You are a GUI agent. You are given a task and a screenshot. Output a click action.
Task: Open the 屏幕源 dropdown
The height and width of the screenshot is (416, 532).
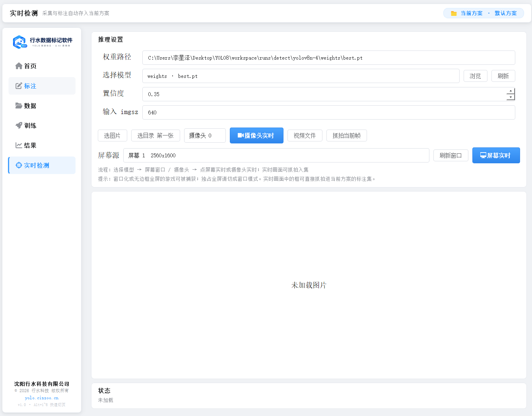[x=276, y=155]
